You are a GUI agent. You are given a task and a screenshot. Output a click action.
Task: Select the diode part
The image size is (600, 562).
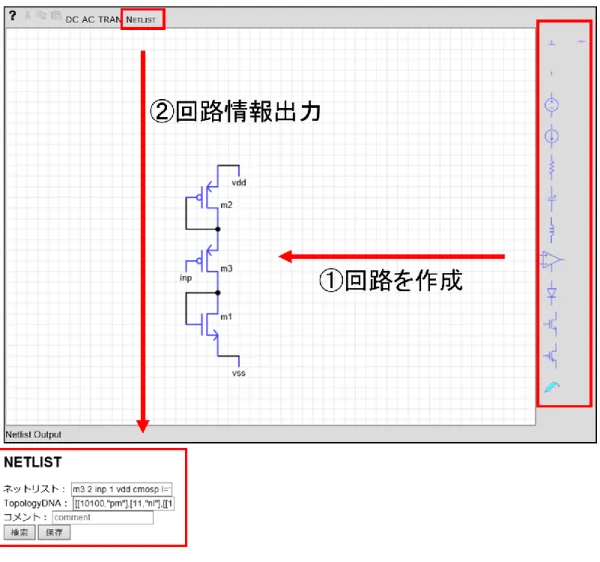pyautogui.click(x=551, y=293)
